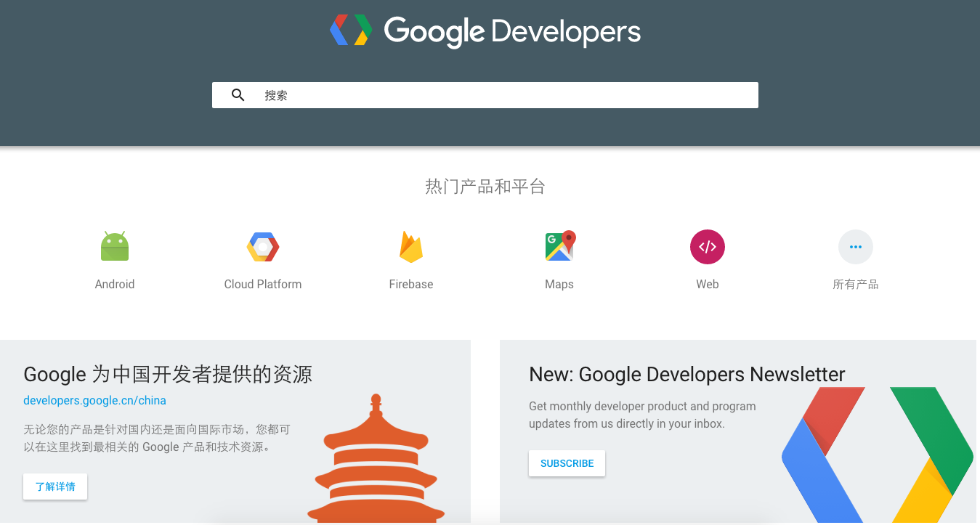Click the New: Google Developers Newsletter heading

[687, 375]
